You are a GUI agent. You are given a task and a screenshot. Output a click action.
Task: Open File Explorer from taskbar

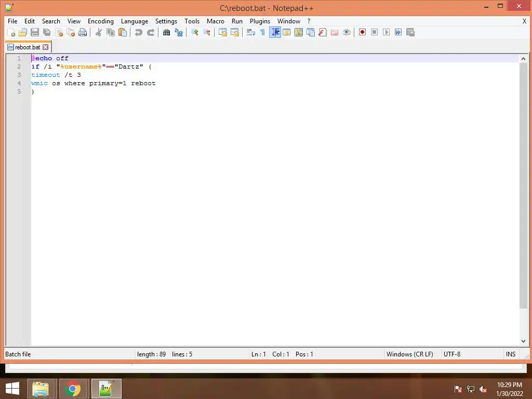coord(41,389)
